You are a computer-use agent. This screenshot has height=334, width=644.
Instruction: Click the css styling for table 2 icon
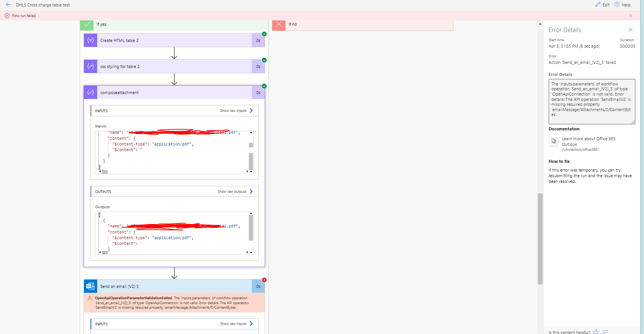click(x=90, y=66)
